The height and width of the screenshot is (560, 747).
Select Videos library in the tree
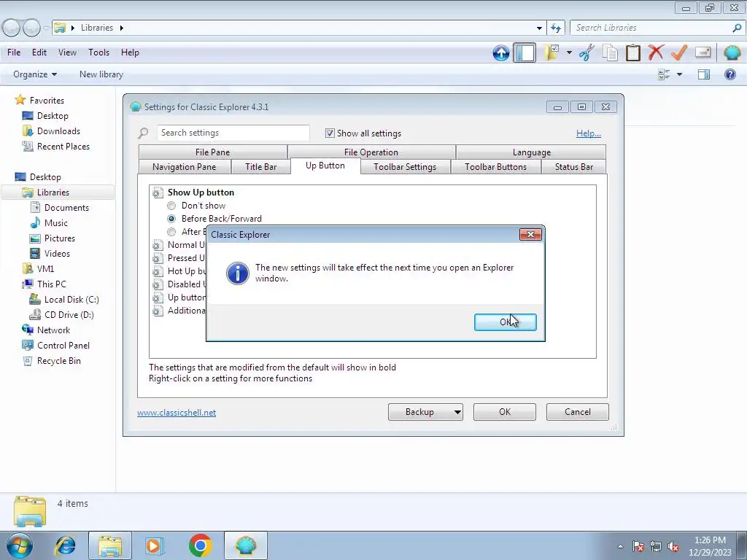[57, 253]
